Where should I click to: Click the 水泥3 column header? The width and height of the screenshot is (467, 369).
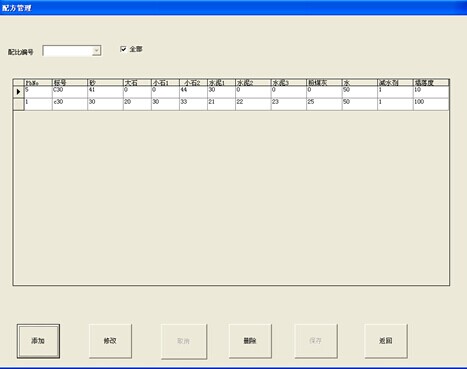tap(289, 83)
